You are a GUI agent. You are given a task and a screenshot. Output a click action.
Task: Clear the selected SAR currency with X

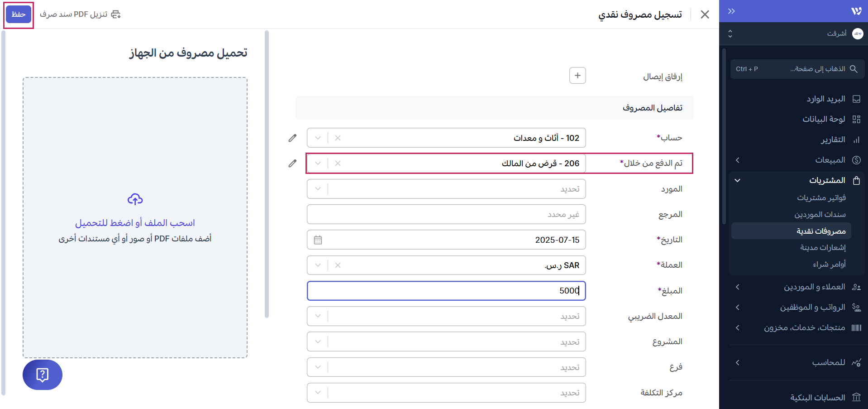coord(338,265)
